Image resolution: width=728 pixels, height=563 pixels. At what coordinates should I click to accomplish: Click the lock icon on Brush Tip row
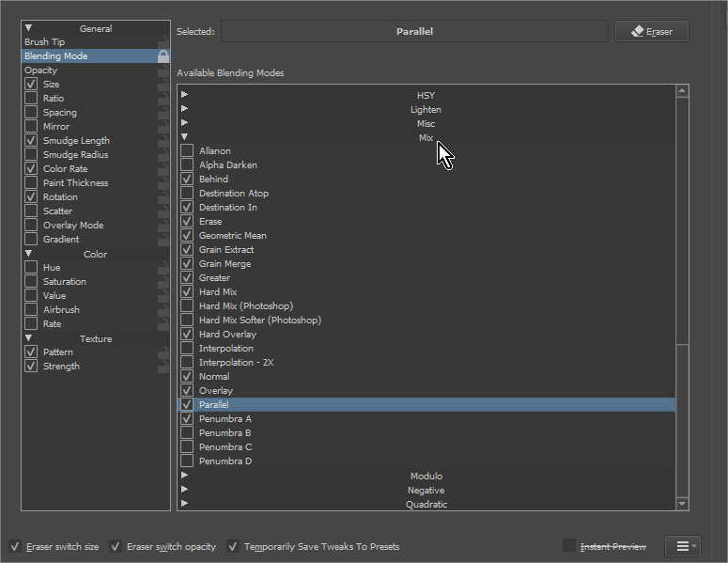(x=163, y=42)
